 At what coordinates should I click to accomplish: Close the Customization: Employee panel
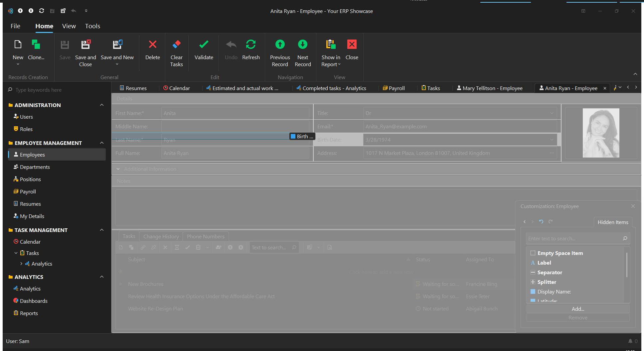(633, 206)
